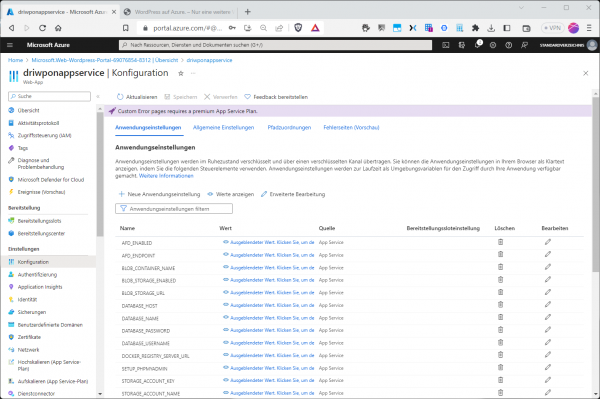Switch to Fehlerseiten (Vorschau) tab
This screenshot has height=399, width=600.
(351, 127)
